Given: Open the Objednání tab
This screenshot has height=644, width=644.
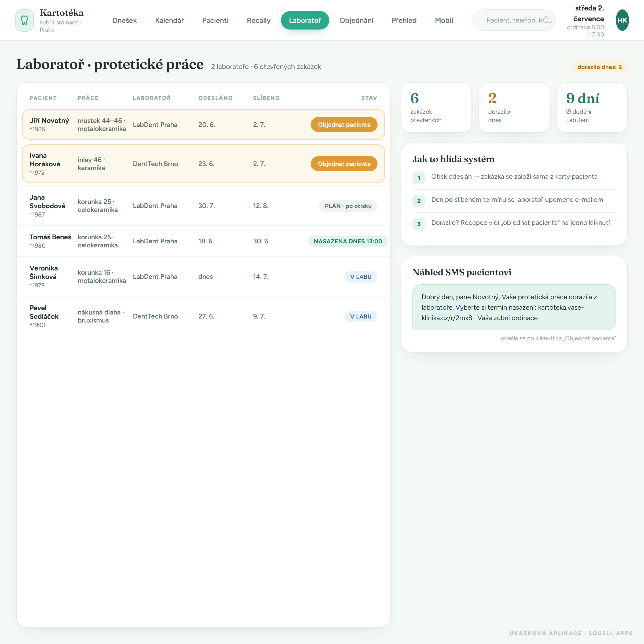Looking at the screenshot, I should click(x=356, y=20).
